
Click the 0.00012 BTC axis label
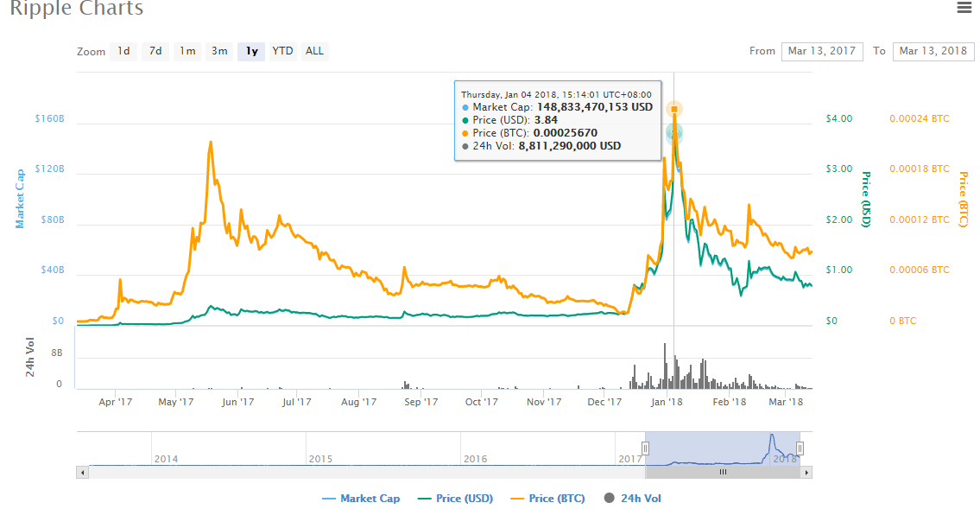[x=920, y=220]
